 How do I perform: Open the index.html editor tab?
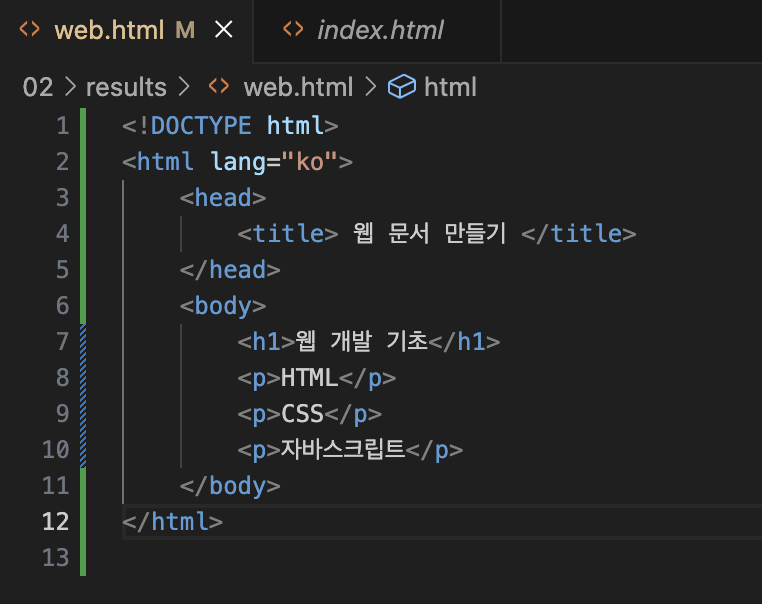pyautogui.click(x=377, y=30)
